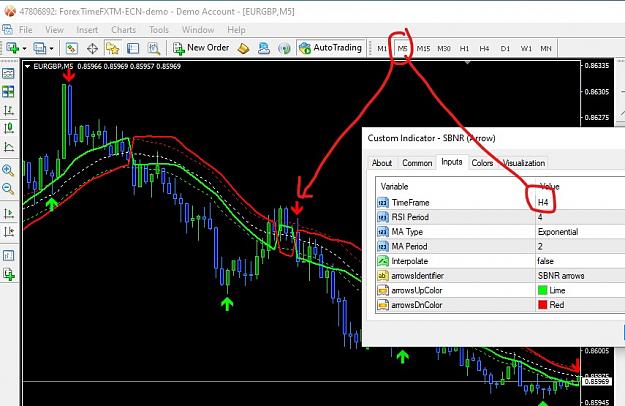Viewport: 625px width, 406px height.
Task: Switch to the Visualization tab
Action: click(524, 163)
